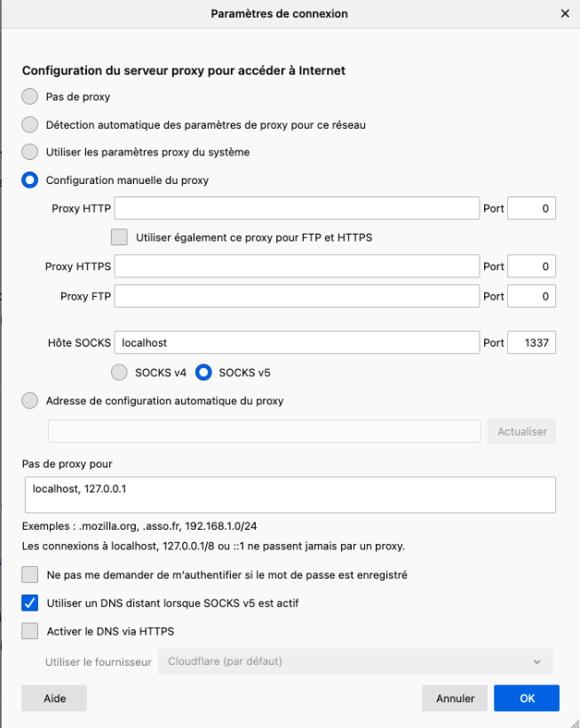
Task: Click the automatic proxy configuration URL field
Action: pyautogui.click(x=264, y=431)
